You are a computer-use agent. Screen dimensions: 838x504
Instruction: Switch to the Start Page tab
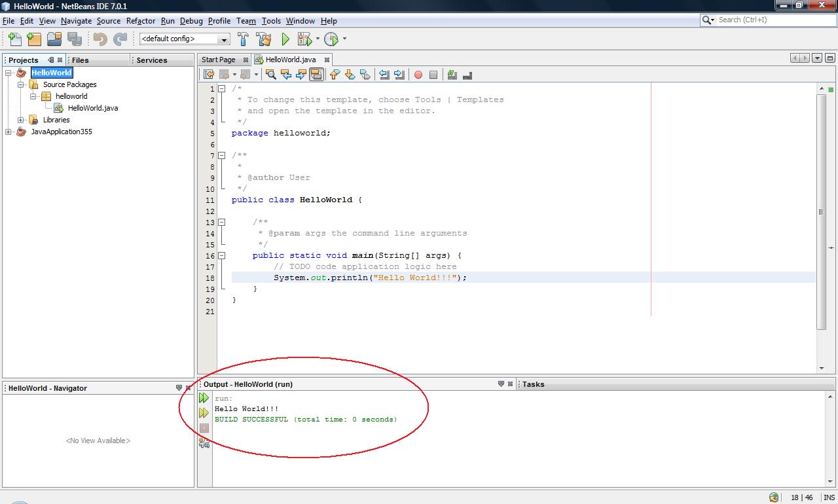point(218,60)
